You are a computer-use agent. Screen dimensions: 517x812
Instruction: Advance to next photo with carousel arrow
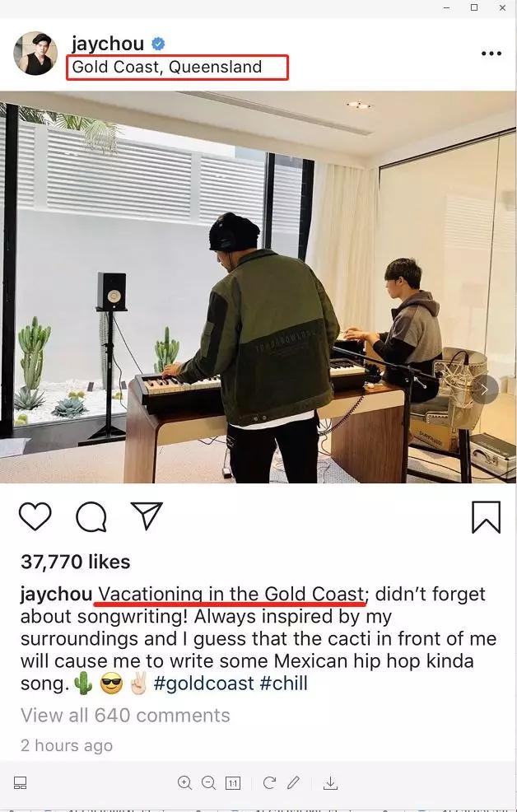coord(484,390)
